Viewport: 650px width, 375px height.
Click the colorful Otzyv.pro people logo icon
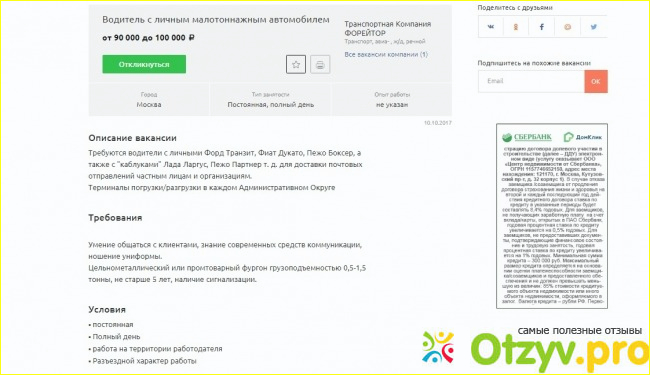(438, 347)
